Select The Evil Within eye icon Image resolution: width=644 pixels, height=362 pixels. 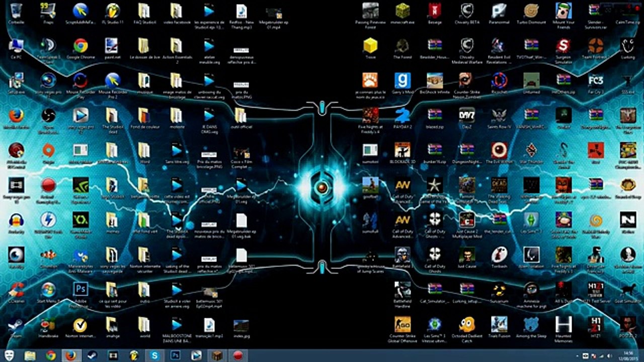pyautogui.click(x=499, y=150)
